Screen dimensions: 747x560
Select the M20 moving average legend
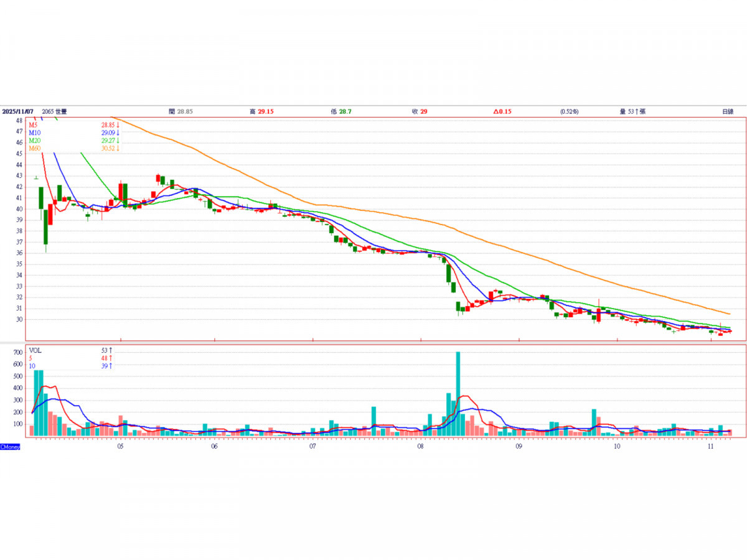(x=35, y=140)
